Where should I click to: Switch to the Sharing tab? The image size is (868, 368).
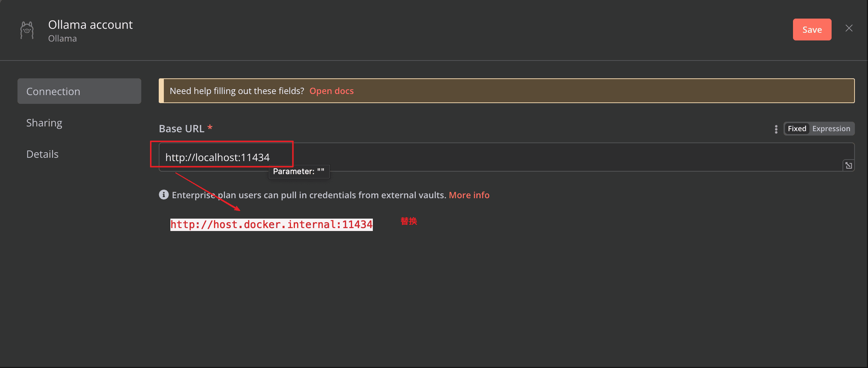click(44, 123)
